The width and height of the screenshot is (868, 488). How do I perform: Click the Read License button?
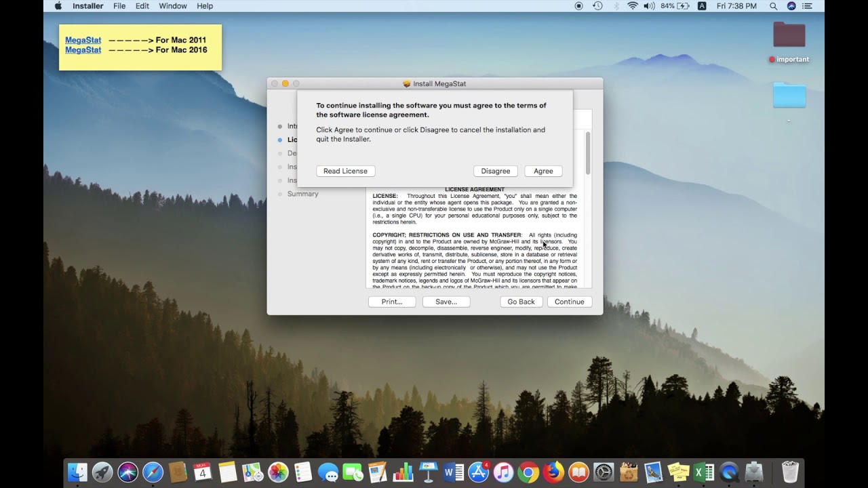coord(345,171)
